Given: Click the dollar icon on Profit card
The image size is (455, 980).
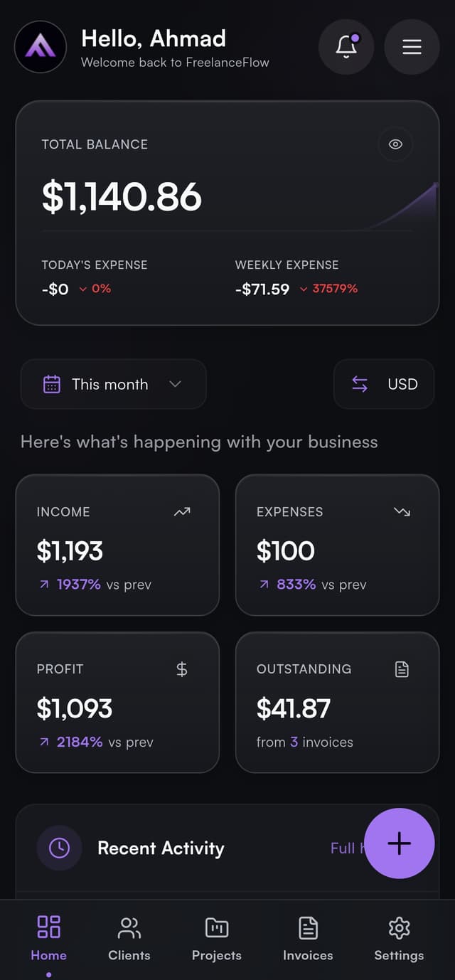Looking at the screenshot, I should tap(182, 669).
